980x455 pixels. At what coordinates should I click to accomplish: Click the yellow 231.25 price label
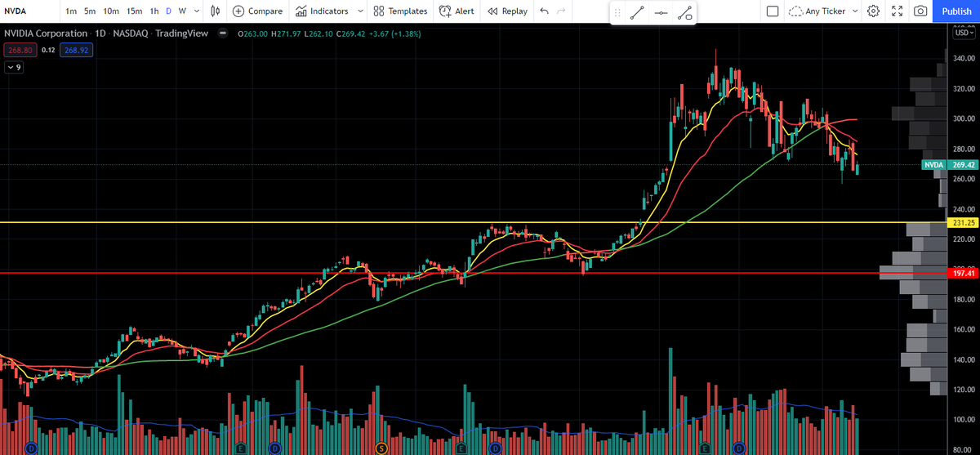pyautogui.click(x=964, y=222)
